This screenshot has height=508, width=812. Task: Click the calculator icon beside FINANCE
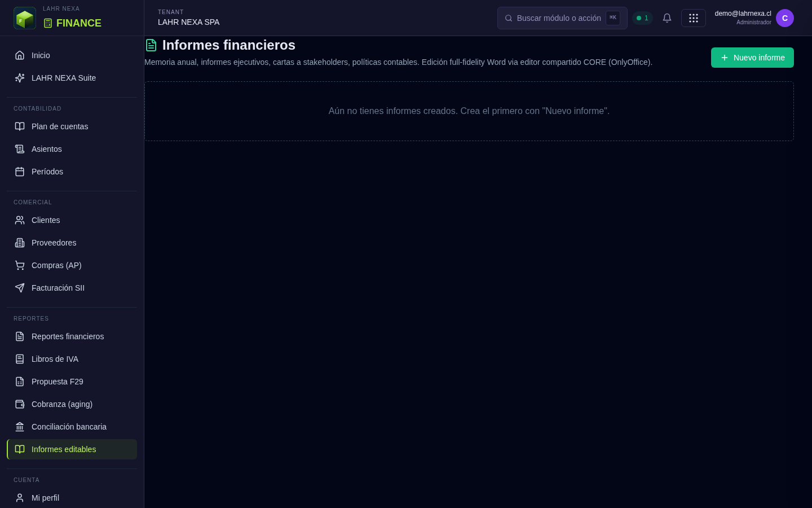[48, 23]
